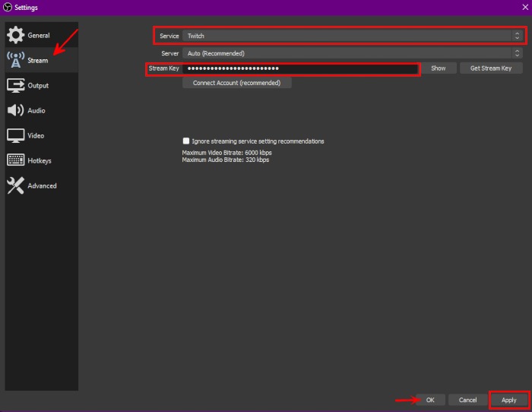Discard changes with Cancel button
Screen dimensions: 532x412
pyautogui.click(x=467, y=400)
